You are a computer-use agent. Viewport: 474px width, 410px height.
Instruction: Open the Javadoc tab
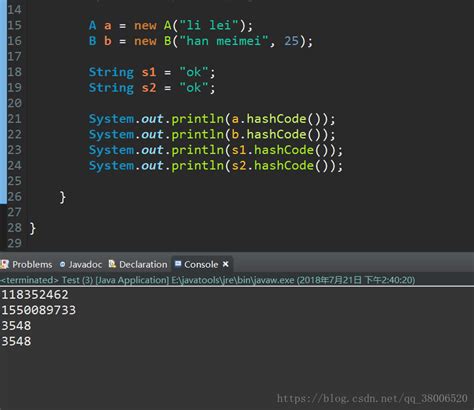point(81,264)
